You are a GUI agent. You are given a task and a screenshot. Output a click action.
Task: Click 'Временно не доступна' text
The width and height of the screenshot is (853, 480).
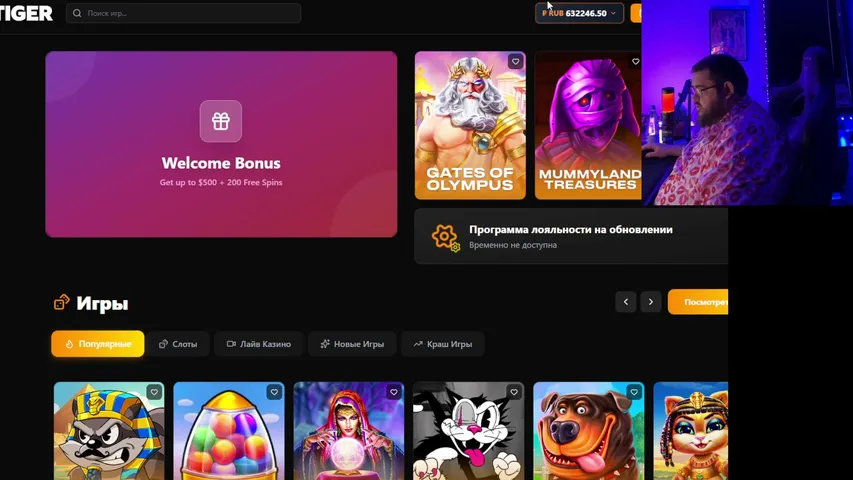pos(513,245)
